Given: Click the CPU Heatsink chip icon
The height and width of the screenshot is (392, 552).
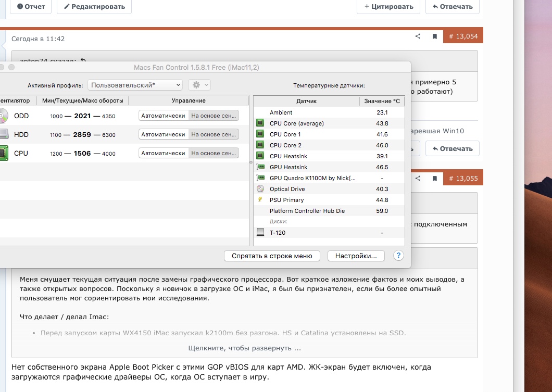Looking at the screenshot, I should pos(260,156).
